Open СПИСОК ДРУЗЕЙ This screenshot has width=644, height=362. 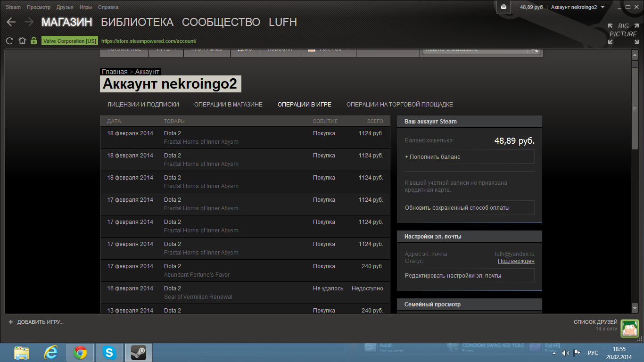click(595, 322)
